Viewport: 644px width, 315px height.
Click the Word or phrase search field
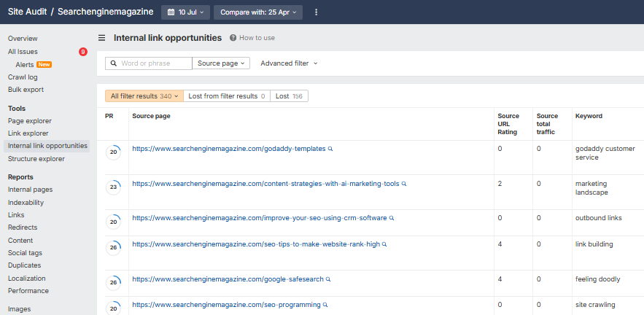155,63
